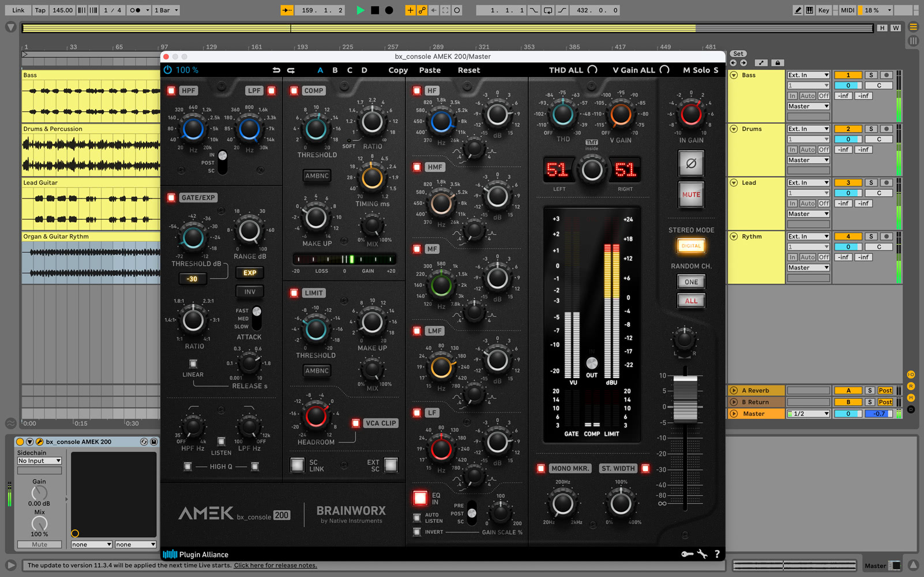Open Bass track Ext. In input dropdown
924x577 pixels.
pos(809,75)
